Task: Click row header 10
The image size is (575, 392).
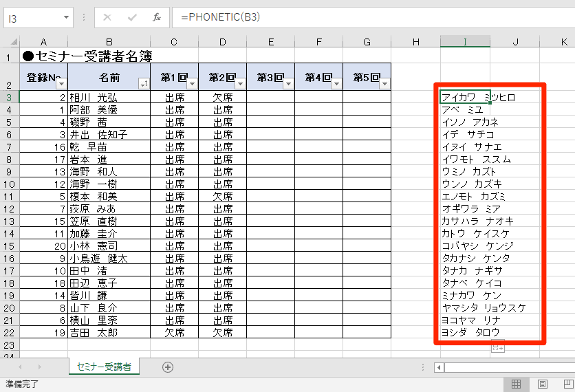Action: [x=10, y=184]
